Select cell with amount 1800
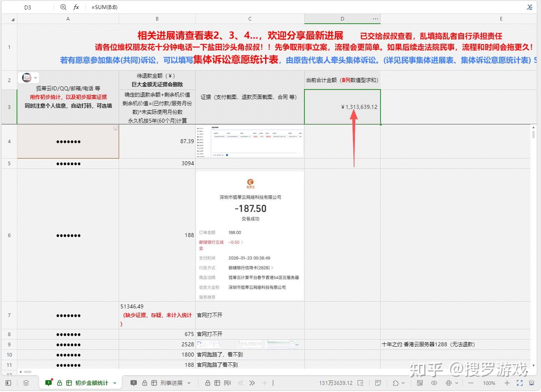Viewport: 541px width, 392px height. pos(157,355)
